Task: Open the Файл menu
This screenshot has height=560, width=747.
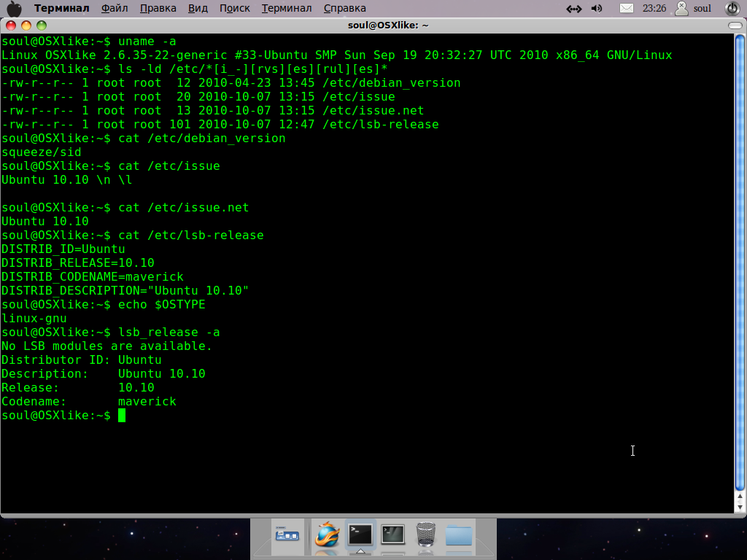Action: 115,9
